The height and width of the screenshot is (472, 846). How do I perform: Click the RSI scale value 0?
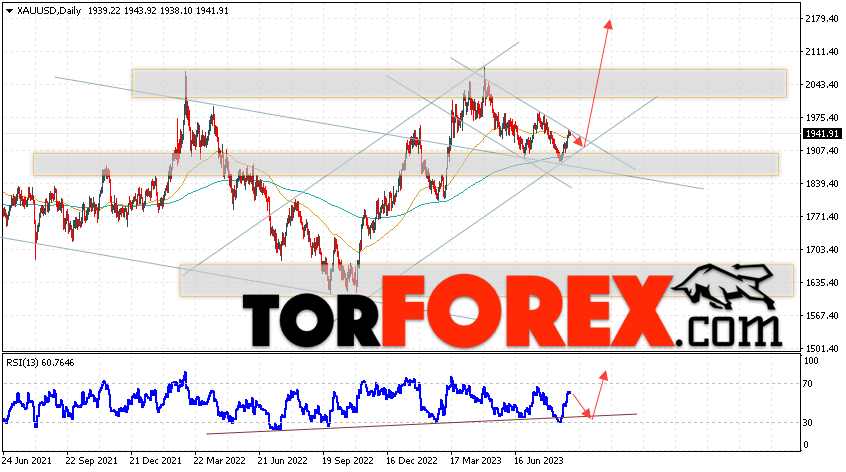pos(806,445)
